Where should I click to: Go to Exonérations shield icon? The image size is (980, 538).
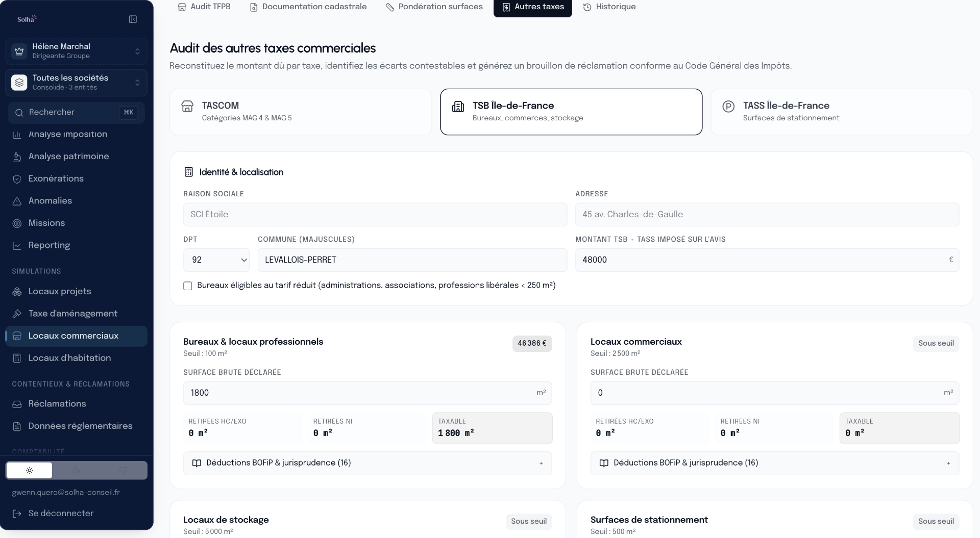[17, 179]
